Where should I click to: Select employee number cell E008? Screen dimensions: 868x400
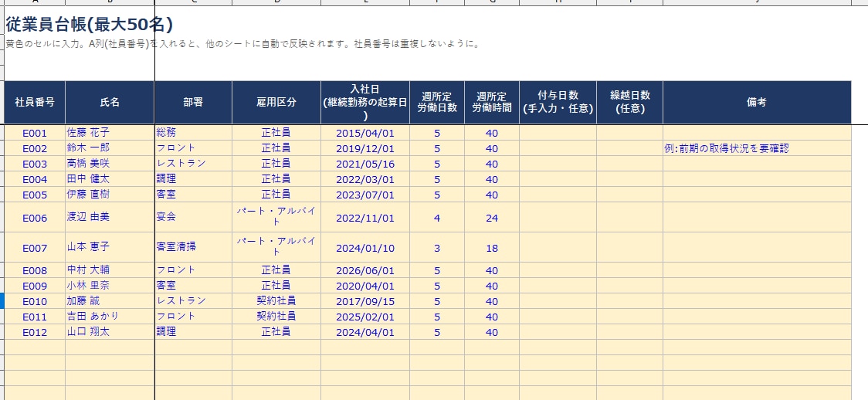click(x=35, y=270)
